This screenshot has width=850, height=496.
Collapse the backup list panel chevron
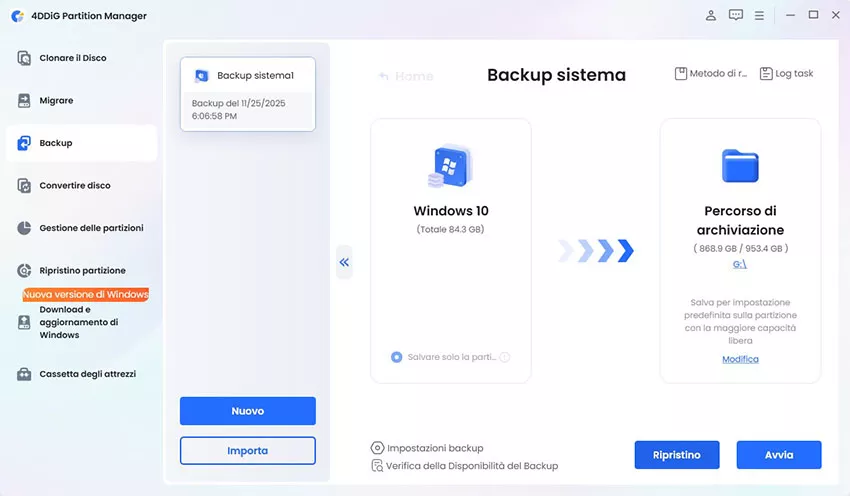[x=344, y=262]
